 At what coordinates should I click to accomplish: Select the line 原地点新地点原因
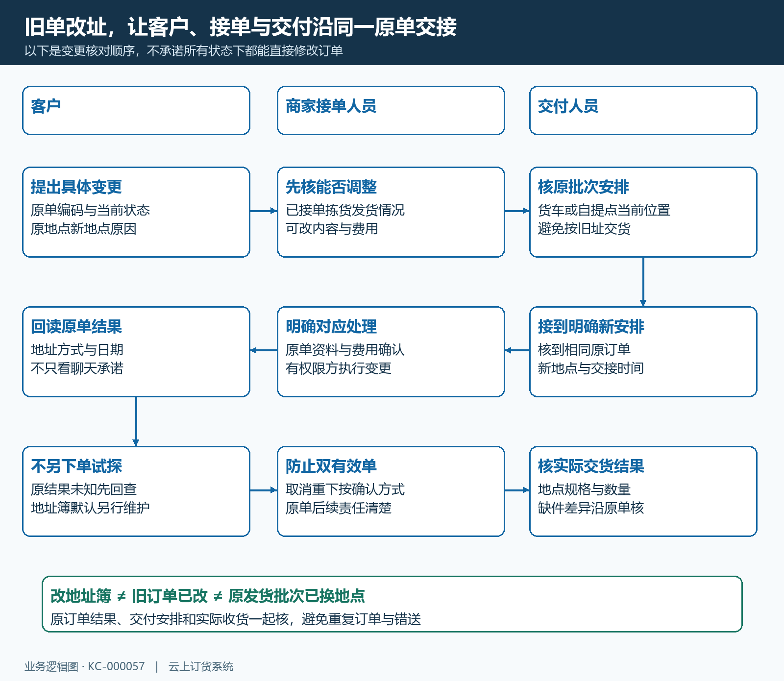point(84,229)
